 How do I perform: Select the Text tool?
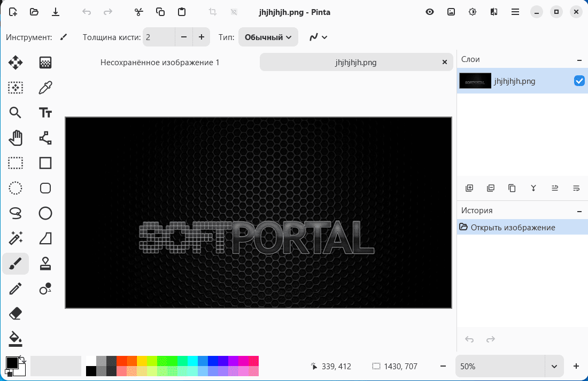[45, 113]
